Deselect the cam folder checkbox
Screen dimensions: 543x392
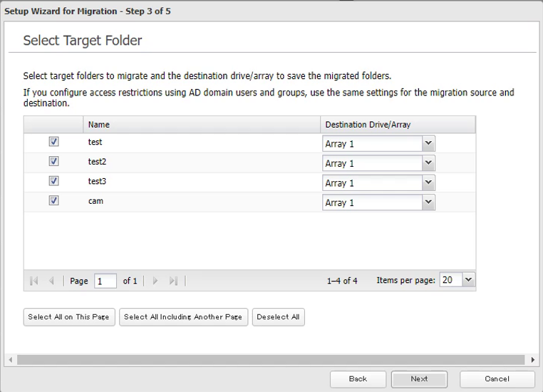(x=53, y=202)
